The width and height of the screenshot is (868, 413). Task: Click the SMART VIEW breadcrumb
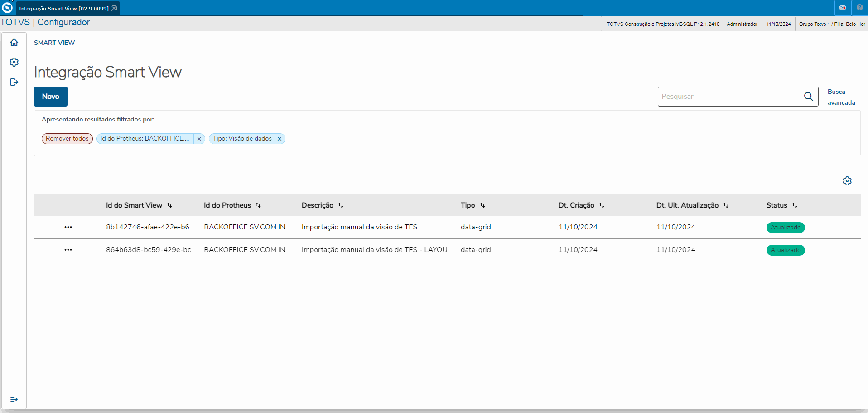tap(54, 43)
